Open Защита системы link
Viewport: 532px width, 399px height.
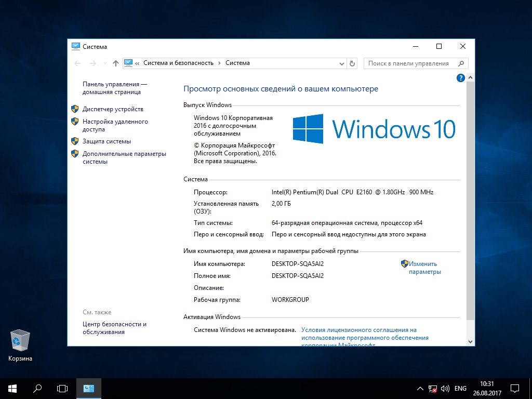tap(107, 141)
